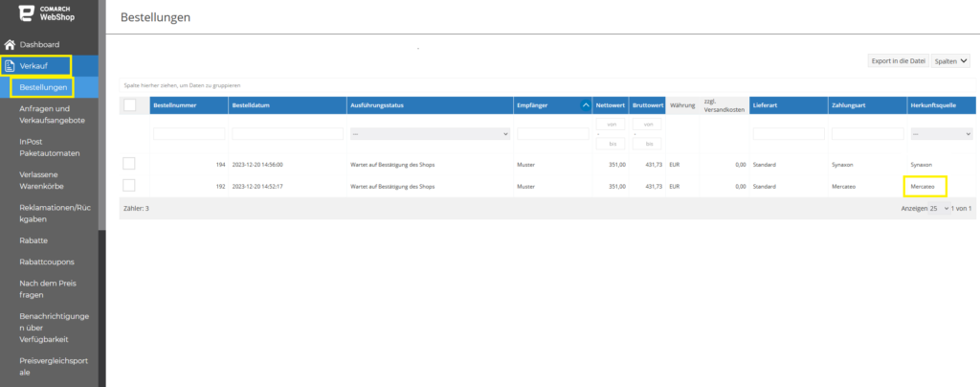This screenshot has width=980, height=387.
Task: Check the box for order 192
Action: 129,185
